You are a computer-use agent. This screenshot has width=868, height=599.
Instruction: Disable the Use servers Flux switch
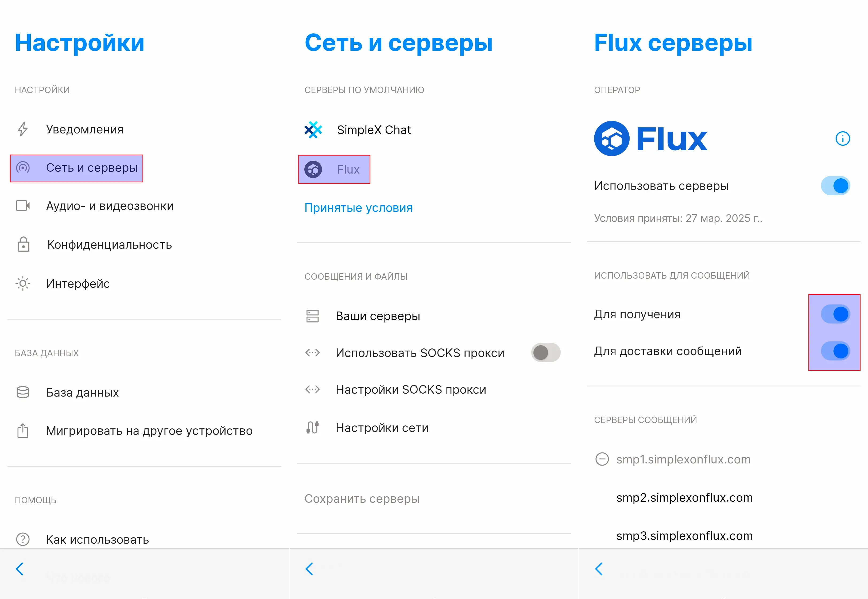(835, 186)
